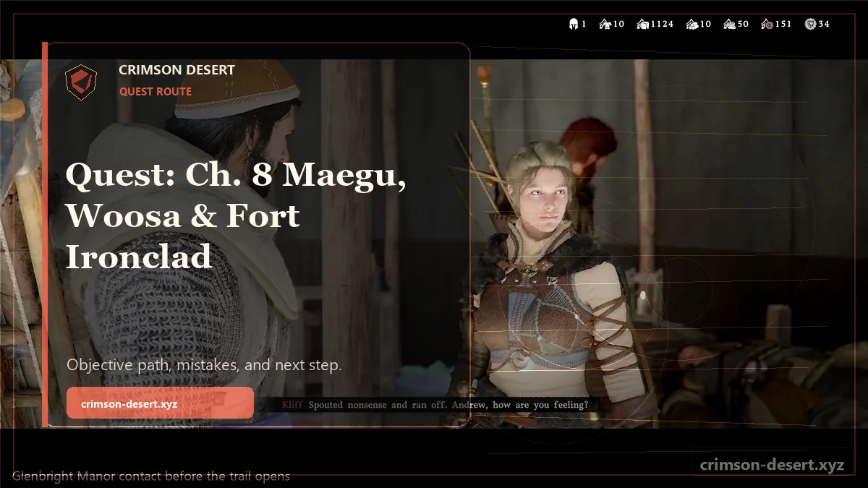Click the value 50 in the resource bar

coord(743,24)
